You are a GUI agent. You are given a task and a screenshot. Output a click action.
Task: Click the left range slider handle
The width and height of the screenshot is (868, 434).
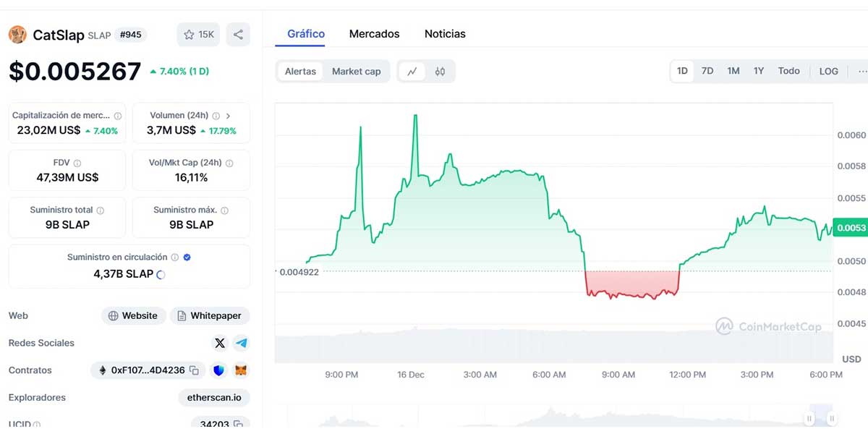click(809, 419)
